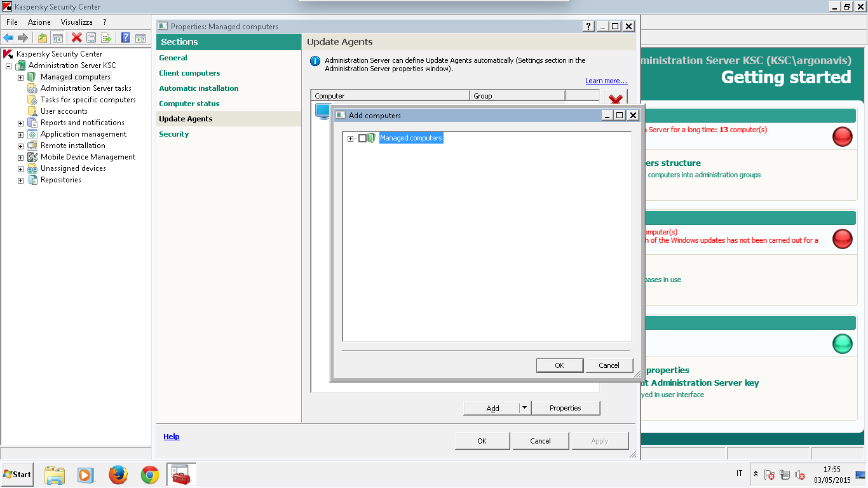Expand Managed computers in Add computers dialog
Viewport: 868px width, 488px height.
click(351, 139)
